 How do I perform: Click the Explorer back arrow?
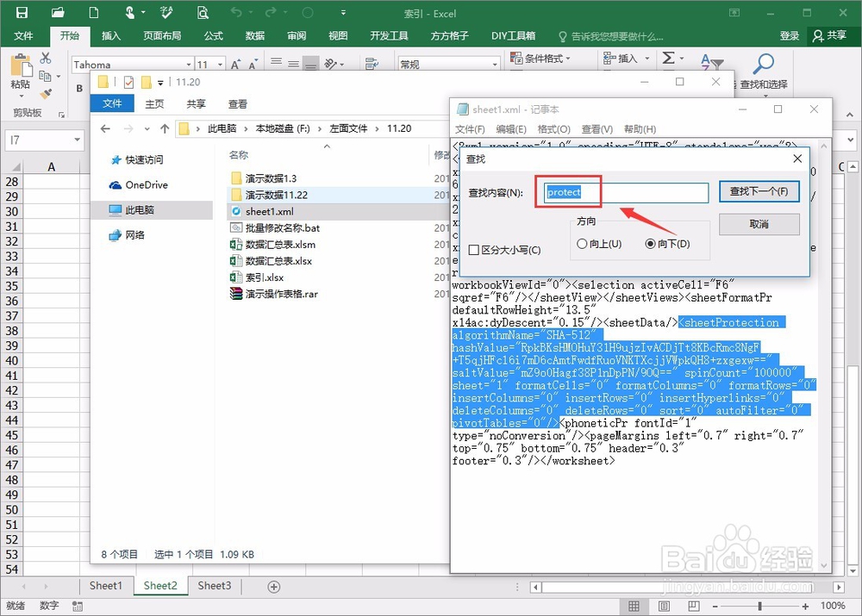tap(105, 128)
